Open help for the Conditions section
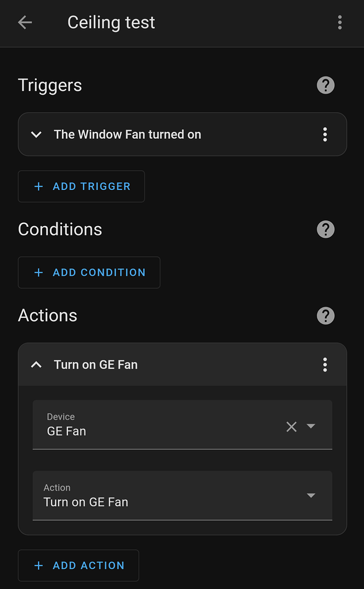Image resolution: width=364 pixels, height=589 pixels. 325,229
